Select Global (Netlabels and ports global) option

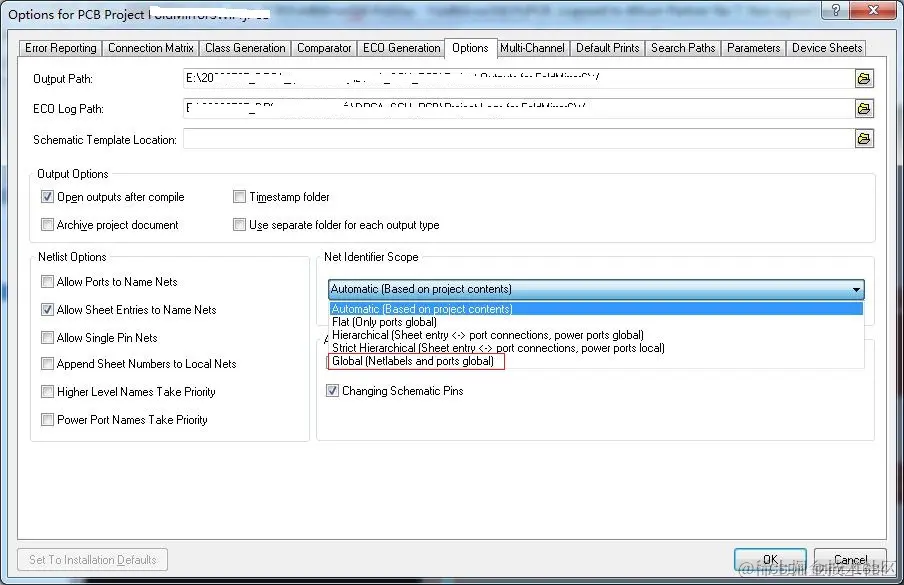413,361
